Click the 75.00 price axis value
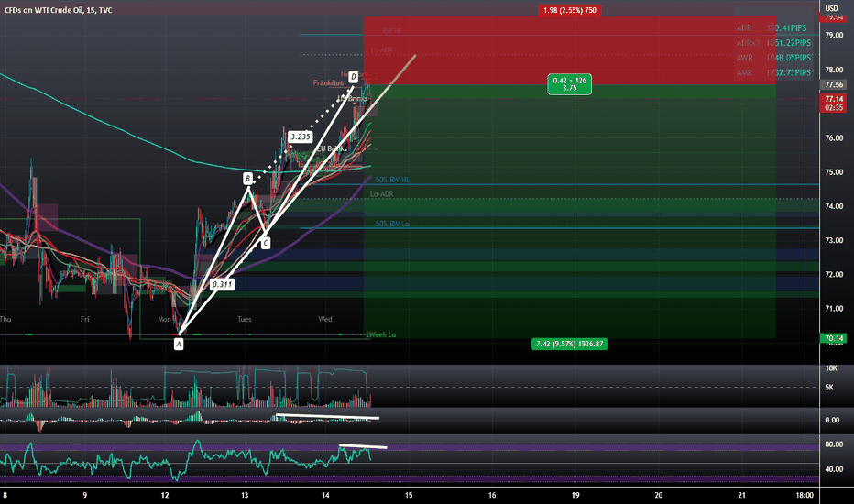The width and height of the screenshot is (854, 504). tap(834, 171)
